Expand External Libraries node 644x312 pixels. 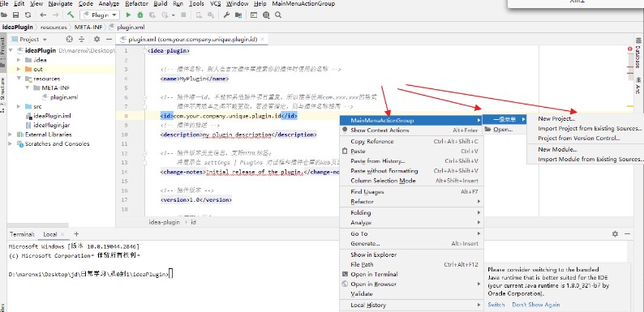coord(11,135)
